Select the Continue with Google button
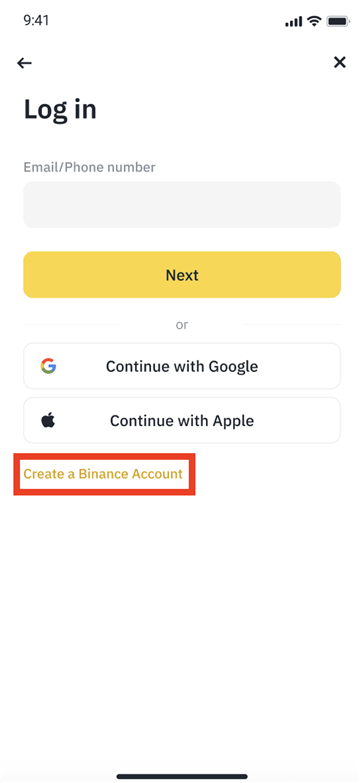Viewport: 360px width, 783px height. tap(182, 366)
